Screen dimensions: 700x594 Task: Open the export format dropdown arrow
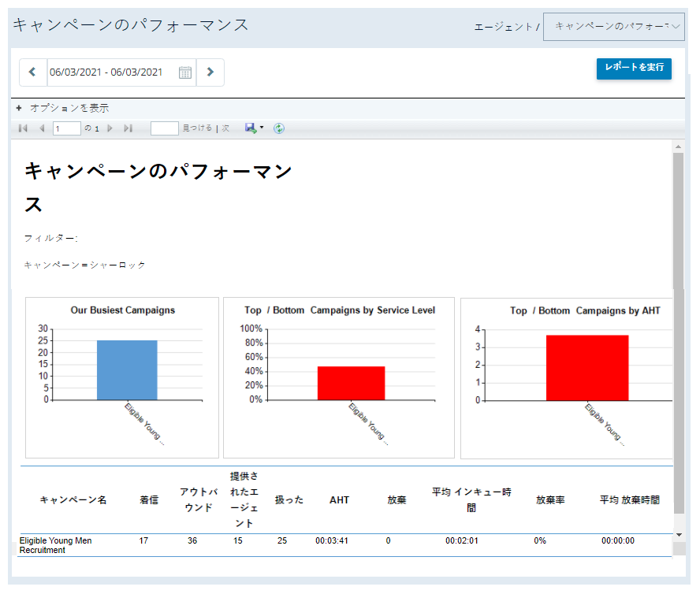pyautogui.click(x=262, y=128)
